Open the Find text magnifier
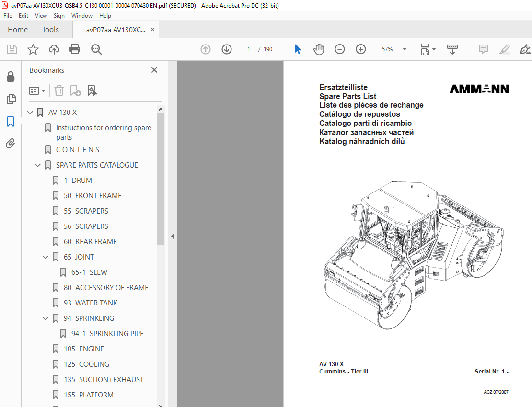The height and width of the screenshot is (407, 532). pyautogui.click(x=96, y=49)
